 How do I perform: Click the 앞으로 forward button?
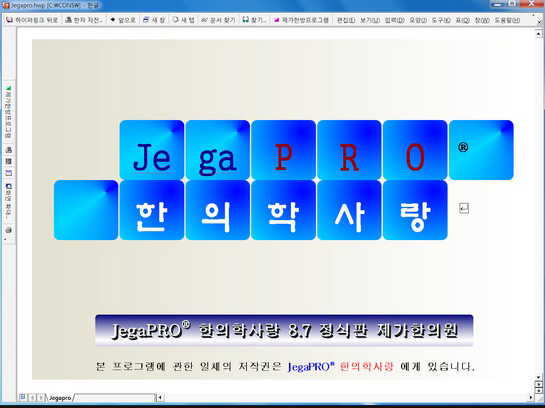(x=123, y=20)
